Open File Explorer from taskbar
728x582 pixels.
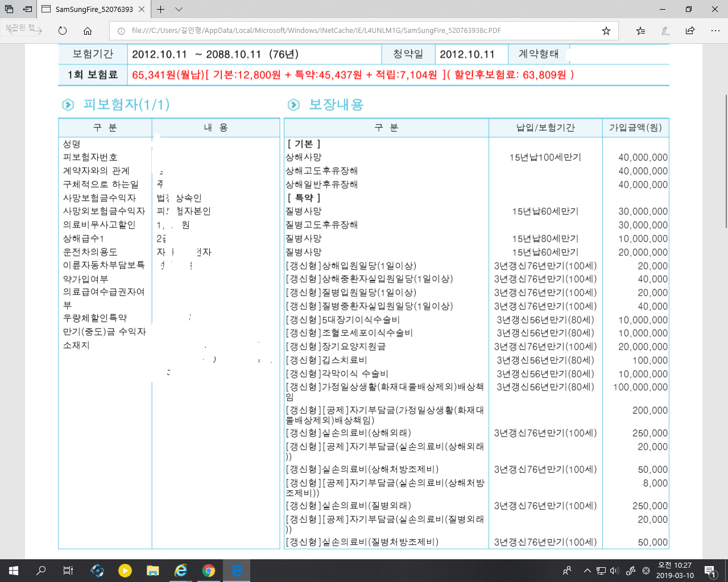coord(153,571)
